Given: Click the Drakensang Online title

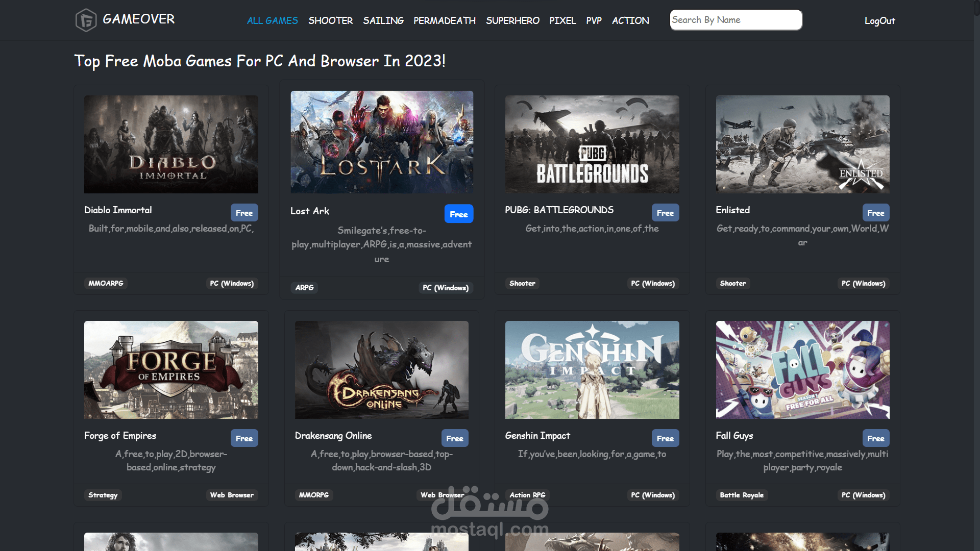Looking at the screenshot, I should click(x=333, y=436).
